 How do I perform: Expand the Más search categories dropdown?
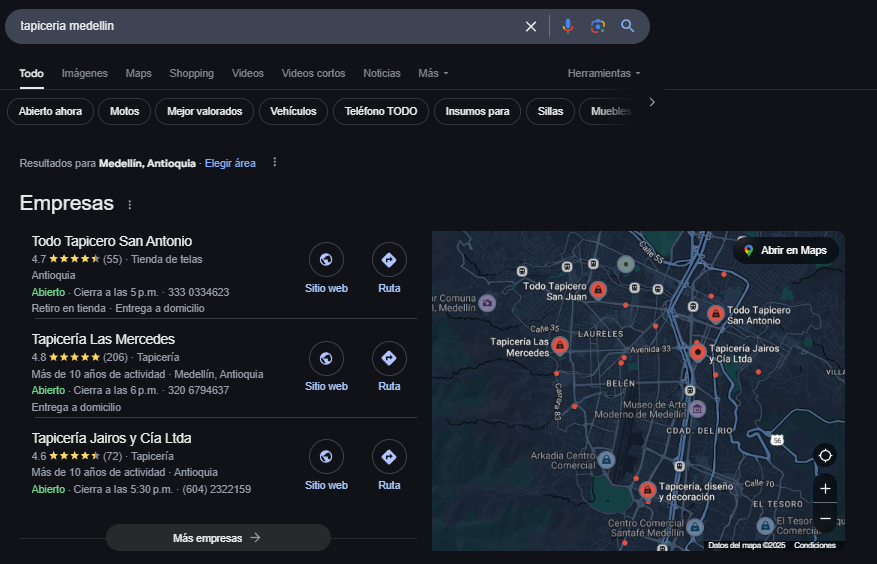(433, 73)
